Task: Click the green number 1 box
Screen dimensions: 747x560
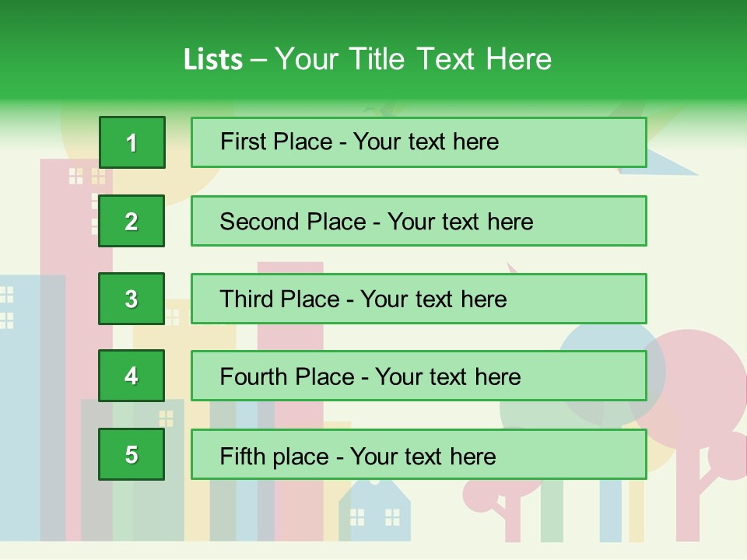Action: [132, 142]
